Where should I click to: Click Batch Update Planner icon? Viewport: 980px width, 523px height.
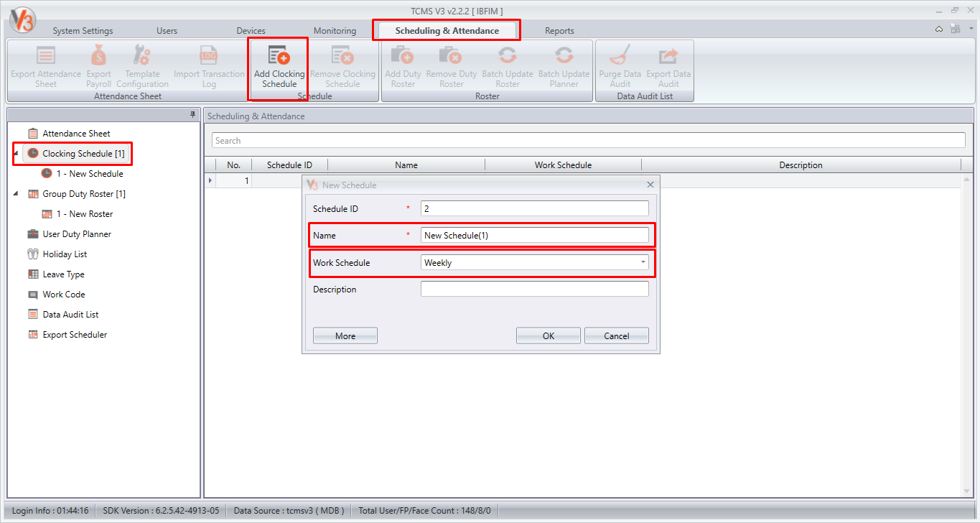click(564, 56)
